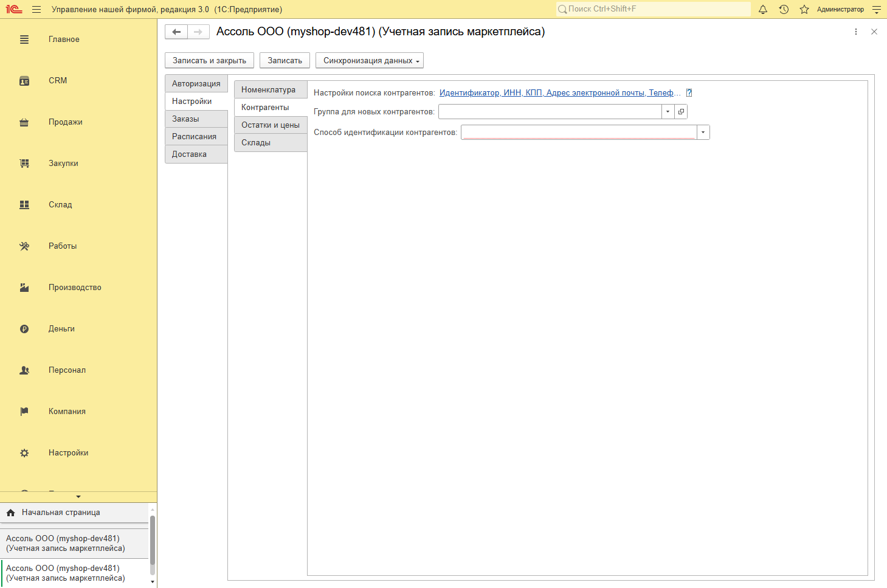Open notifications bell
Screen dimensions: 887x588
[x=763, y=9]
